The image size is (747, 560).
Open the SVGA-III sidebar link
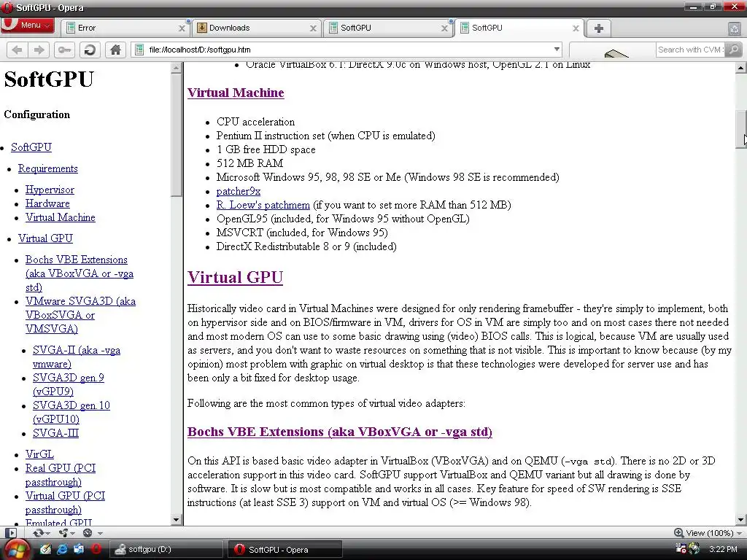[x=55, y=433]
